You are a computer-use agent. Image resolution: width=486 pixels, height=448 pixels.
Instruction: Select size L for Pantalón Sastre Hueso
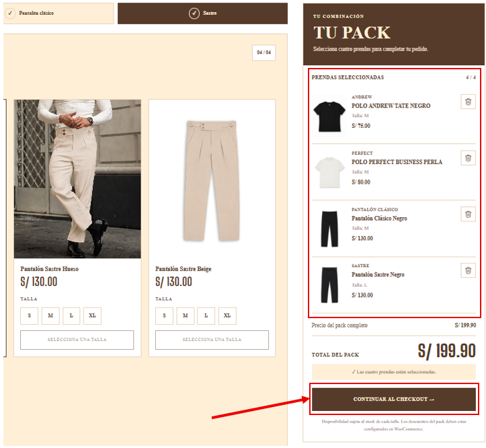pos(71,316)
